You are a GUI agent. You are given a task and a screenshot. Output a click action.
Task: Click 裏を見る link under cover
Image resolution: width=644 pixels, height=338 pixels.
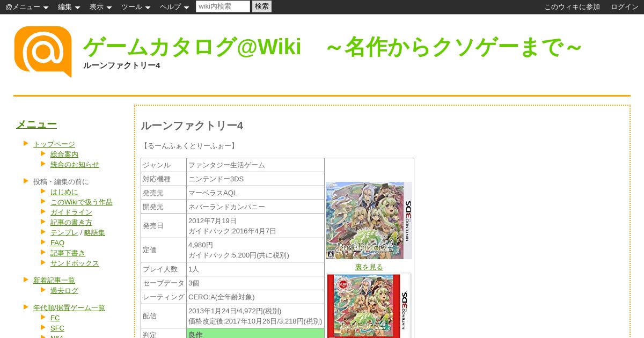tap(369, 267)
